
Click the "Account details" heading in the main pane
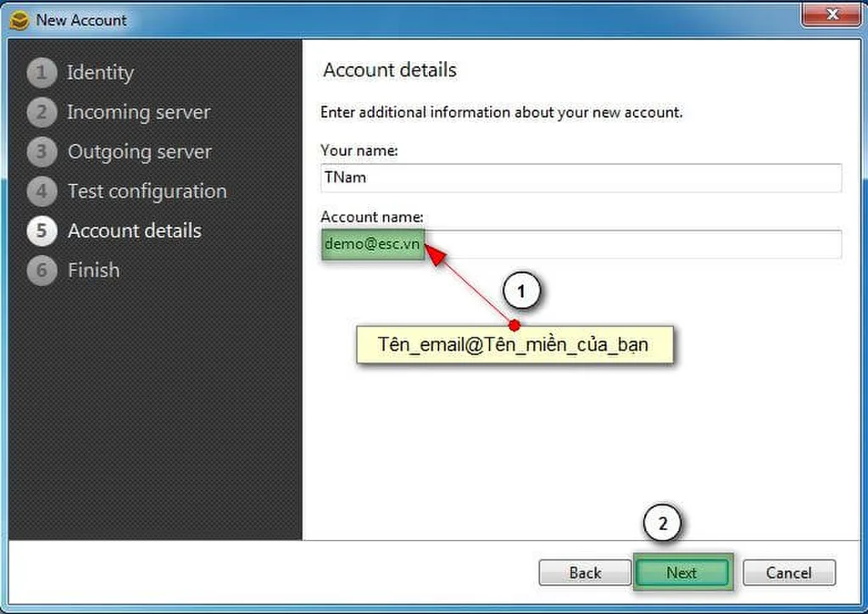click(390, 70)
